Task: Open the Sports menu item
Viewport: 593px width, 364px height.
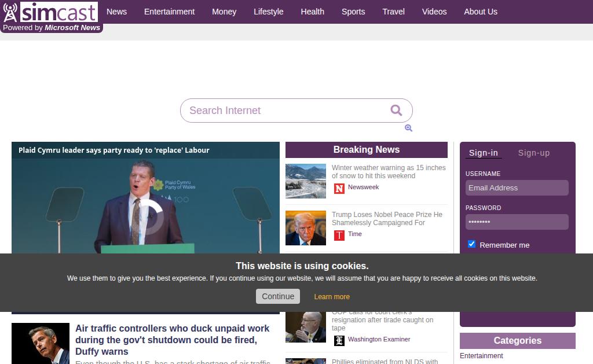Action: tap(353, 12)
